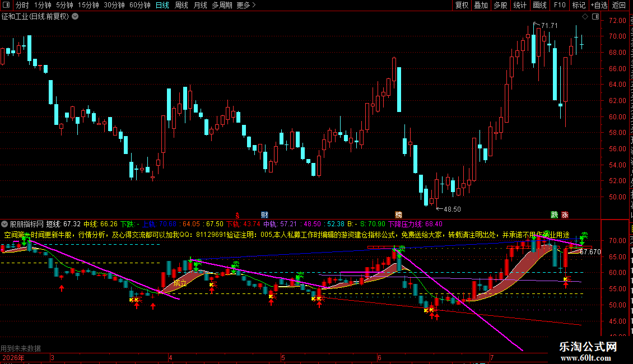Select the 15分钟 period tab
This screenshot has width=633, height=364.
(x=88, y=5)
